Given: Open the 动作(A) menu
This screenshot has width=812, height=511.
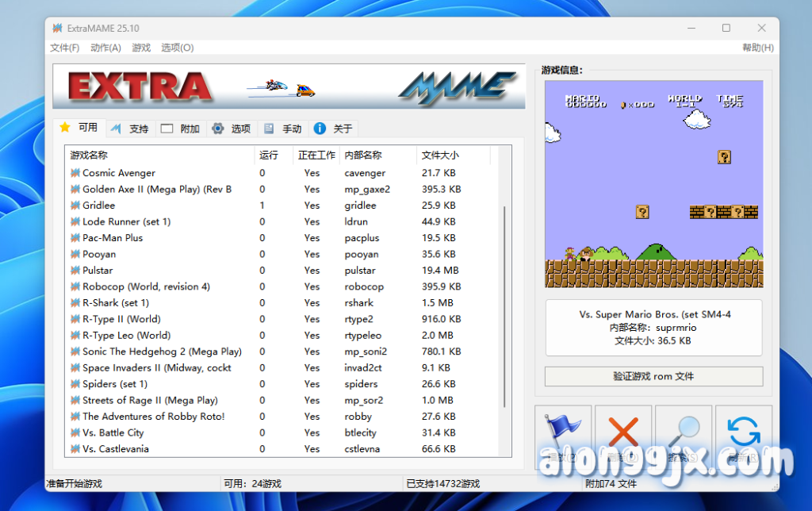Looking at the screenshot, I should (x=105, y=48).
